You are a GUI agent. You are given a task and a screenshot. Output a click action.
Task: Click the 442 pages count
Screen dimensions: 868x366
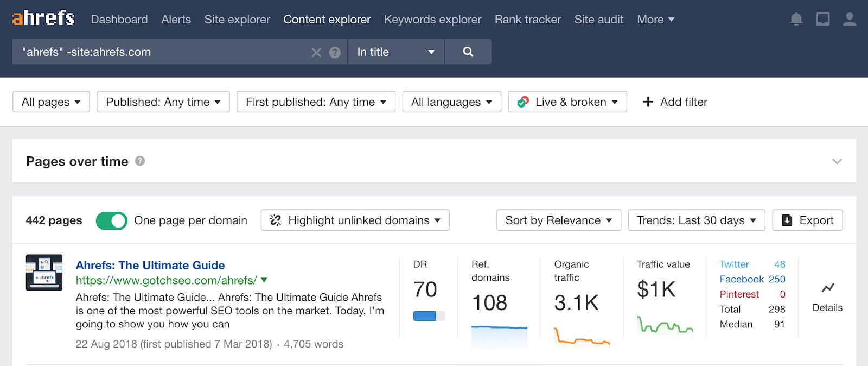tap(54, 220)
